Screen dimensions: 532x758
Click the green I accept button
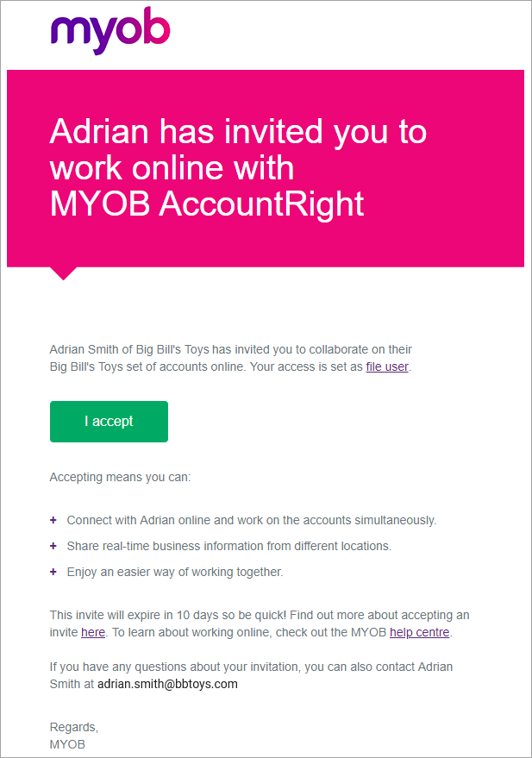tap(109, 422)
